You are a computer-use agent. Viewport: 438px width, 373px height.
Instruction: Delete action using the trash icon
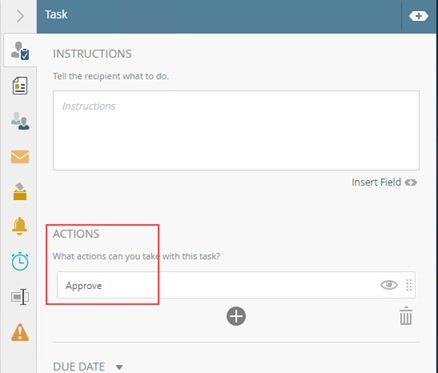(406, 315)
